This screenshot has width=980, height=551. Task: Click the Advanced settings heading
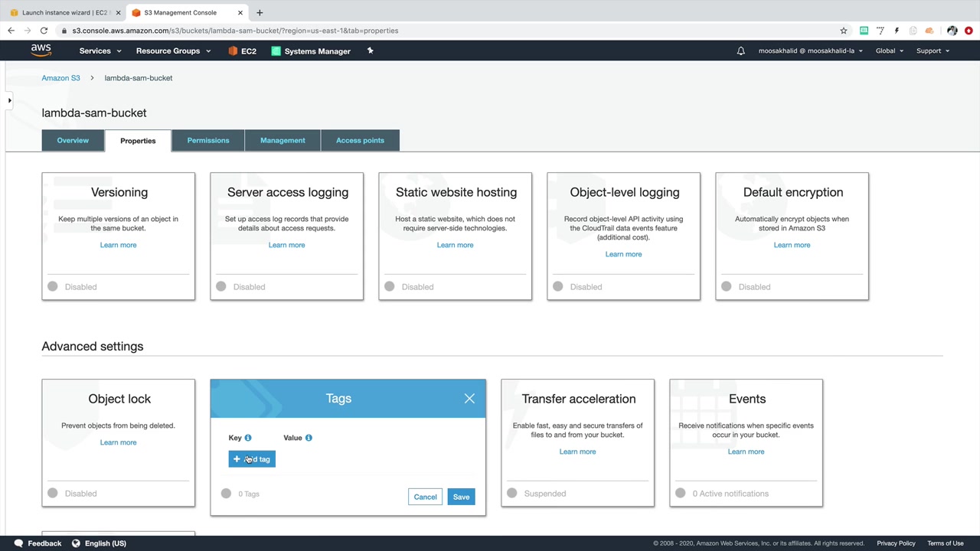(x=93, y=347)
